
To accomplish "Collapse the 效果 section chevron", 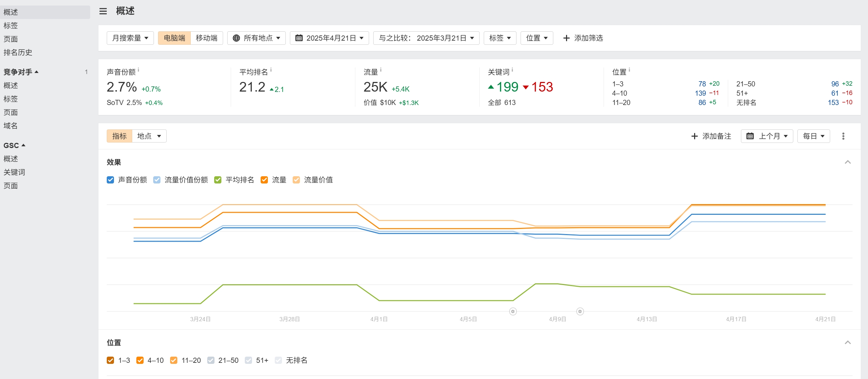I will click(x=847, y=162).
